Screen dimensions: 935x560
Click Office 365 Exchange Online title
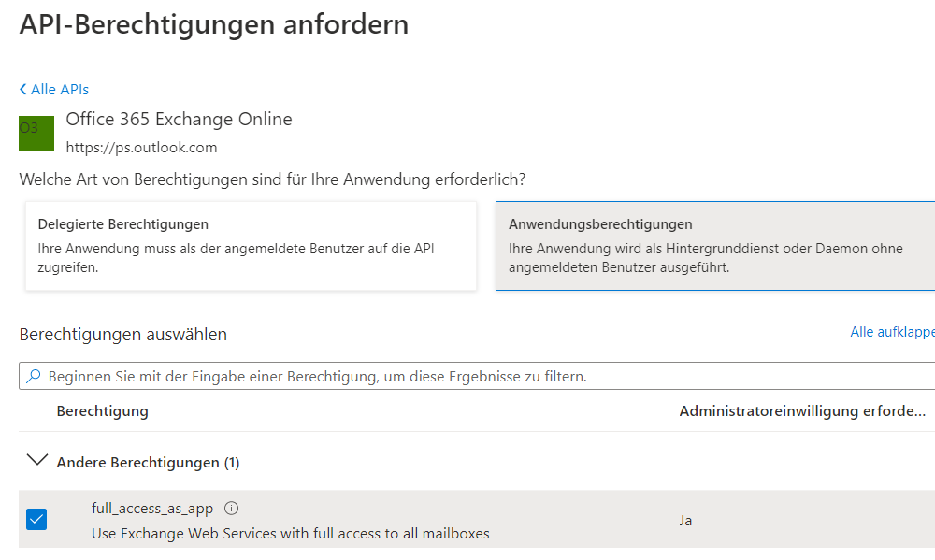point(179,120)
